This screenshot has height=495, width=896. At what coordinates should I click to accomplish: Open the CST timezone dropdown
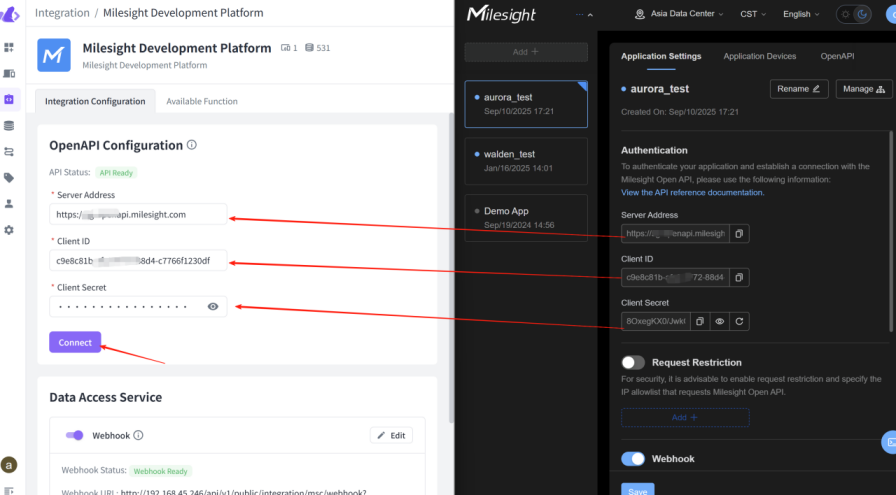753,14
